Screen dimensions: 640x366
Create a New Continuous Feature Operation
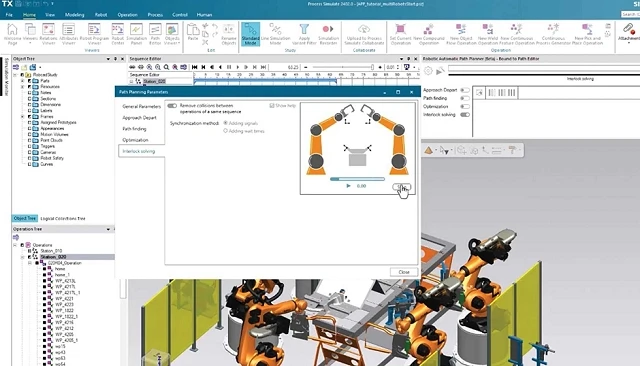(517, 34)
